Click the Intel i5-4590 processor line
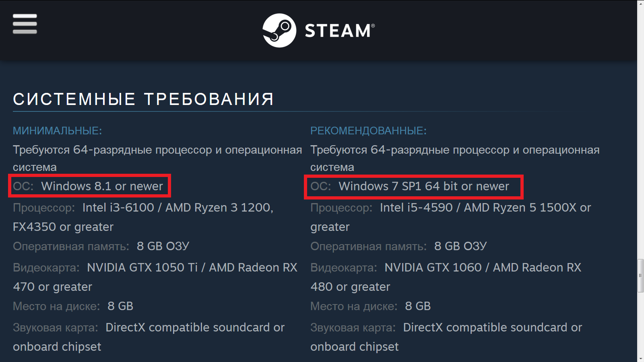The height and width of the screenshot is (362, 644). point(451,217)
